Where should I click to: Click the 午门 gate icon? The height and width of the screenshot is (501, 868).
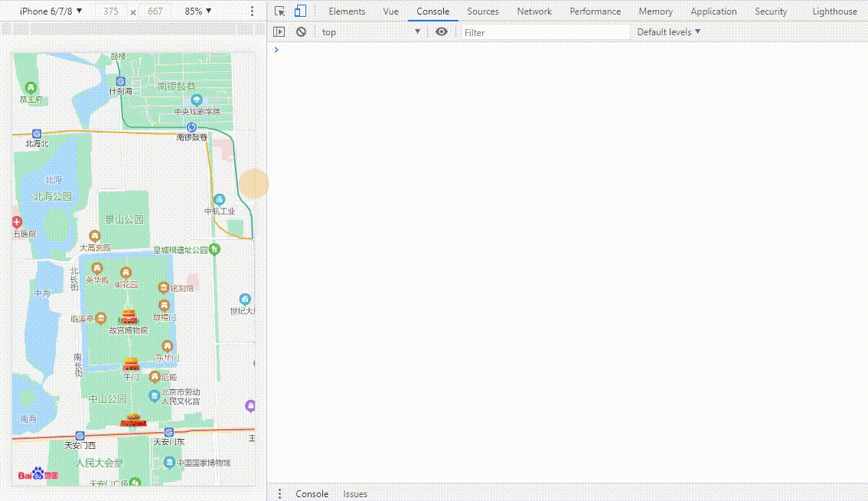[x=131, y=364]
